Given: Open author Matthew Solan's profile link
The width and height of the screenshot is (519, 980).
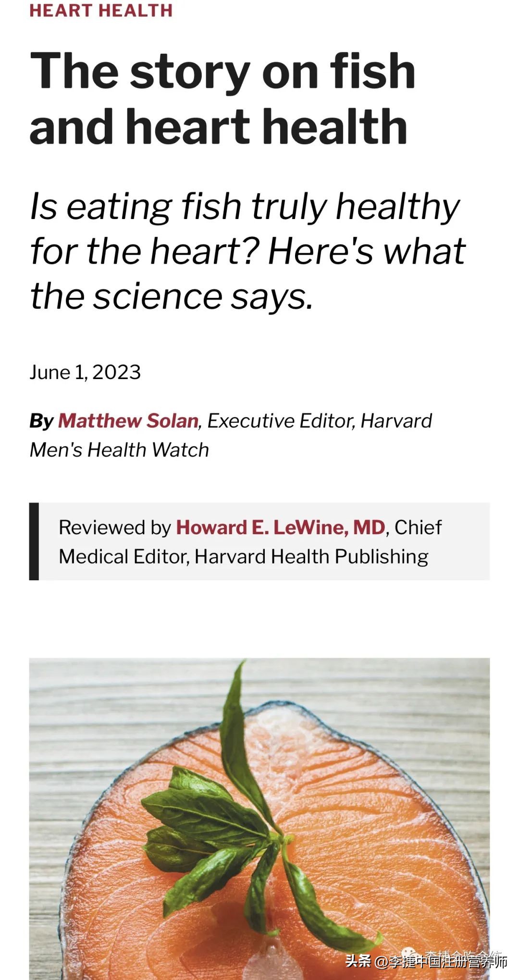Looking at the screenshot, I should [x=128, y=421].
